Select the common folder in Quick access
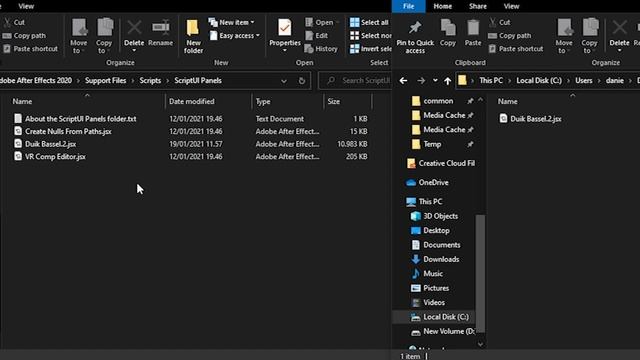The image size is (640, 360). point(438,101)
